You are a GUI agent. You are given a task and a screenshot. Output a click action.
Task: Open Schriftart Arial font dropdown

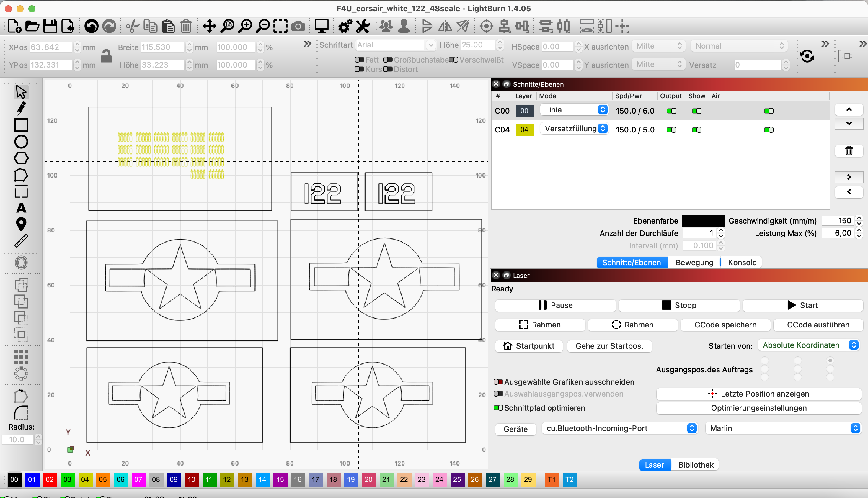395,45
